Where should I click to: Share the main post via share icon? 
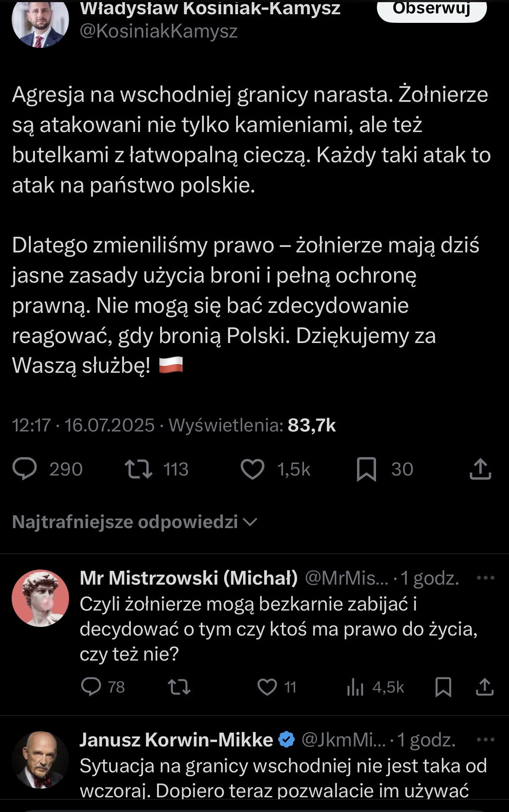point(480,469)
